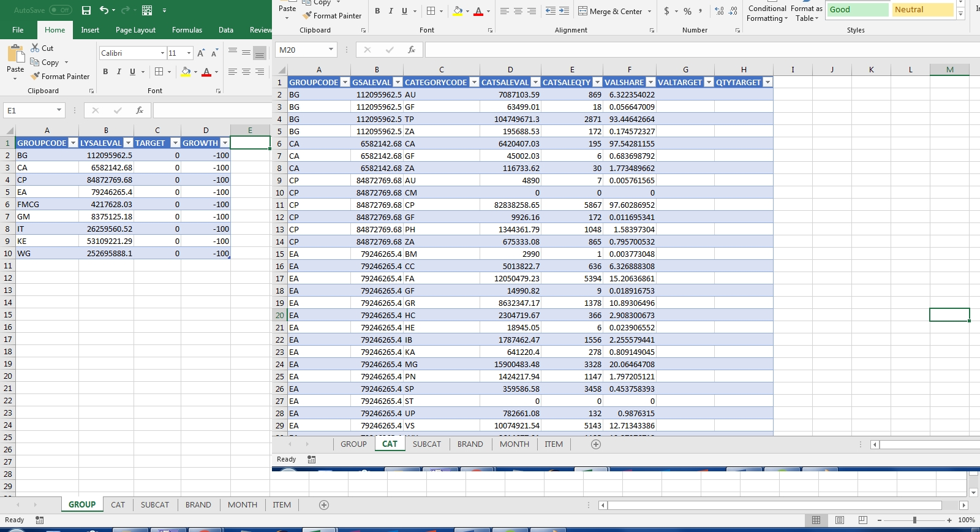Open the CATSALEVAL filter dropdown
Viewport: 980px width, 532px height.
(x=535, y=82)
